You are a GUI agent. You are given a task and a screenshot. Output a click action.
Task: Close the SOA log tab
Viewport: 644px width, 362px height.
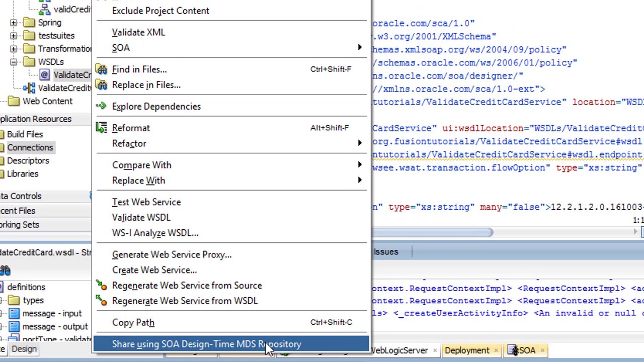(x=542, y=350)
